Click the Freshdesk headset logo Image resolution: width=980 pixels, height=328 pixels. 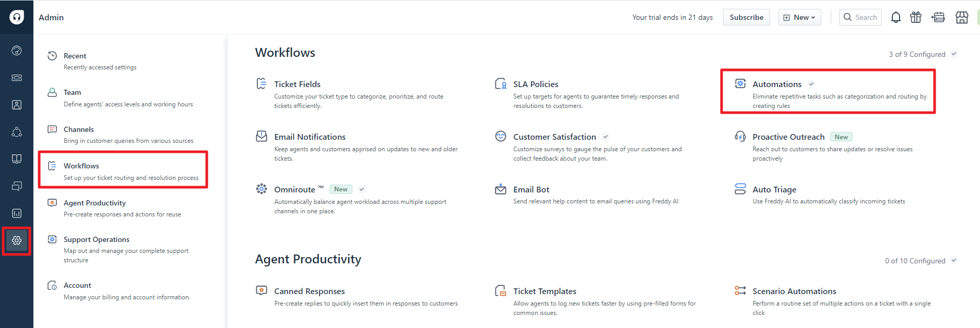tap(17, 17)
